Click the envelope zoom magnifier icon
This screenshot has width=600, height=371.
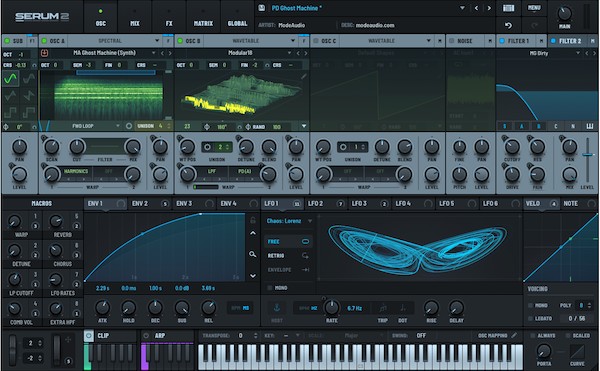(253, 254)
